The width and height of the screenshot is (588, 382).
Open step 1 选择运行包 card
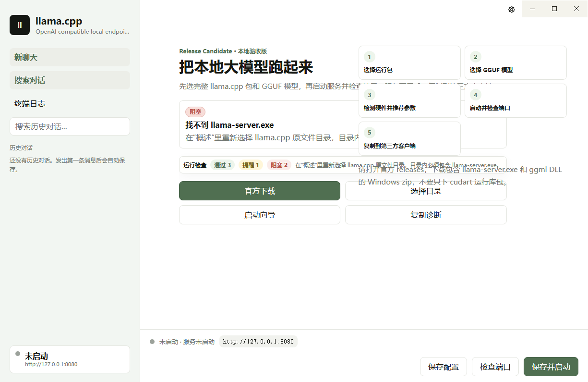pos(409,63)
